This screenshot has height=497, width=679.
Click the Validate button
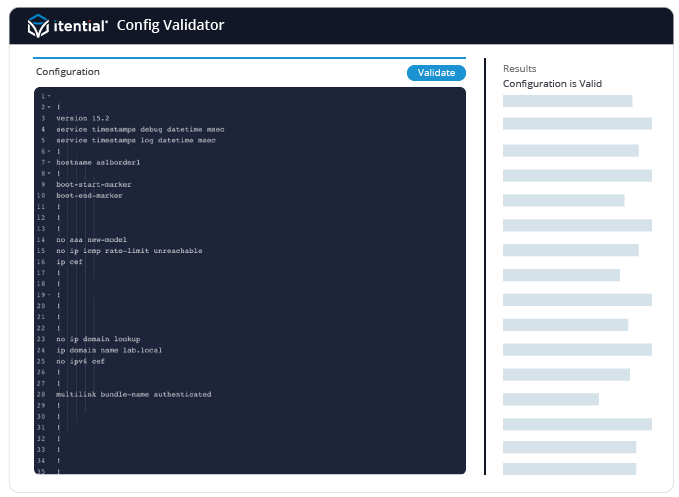click(436, 73)
